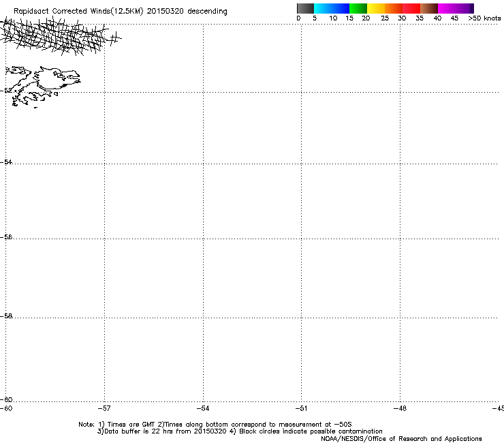This screenshot has width=504, height=443.
Task: Click the '25' label under the color bar
Action: pyautogui.click(x=385, y=18)
